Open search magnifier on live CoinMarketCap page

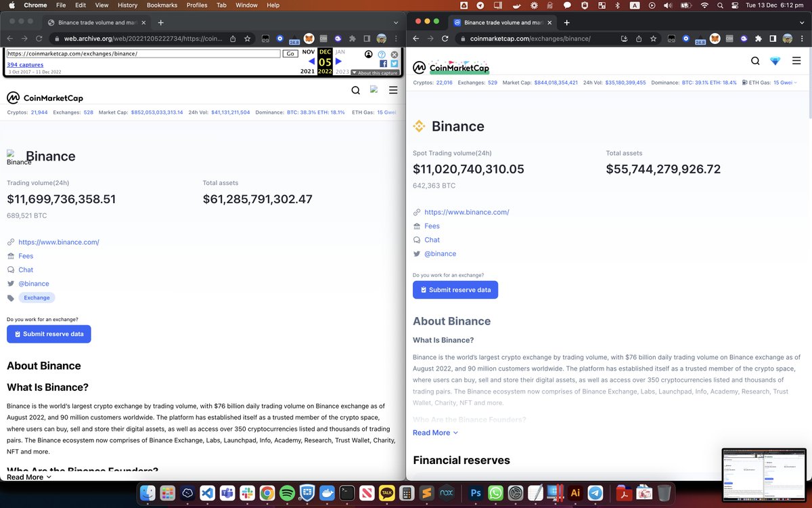tap(755, 61)
